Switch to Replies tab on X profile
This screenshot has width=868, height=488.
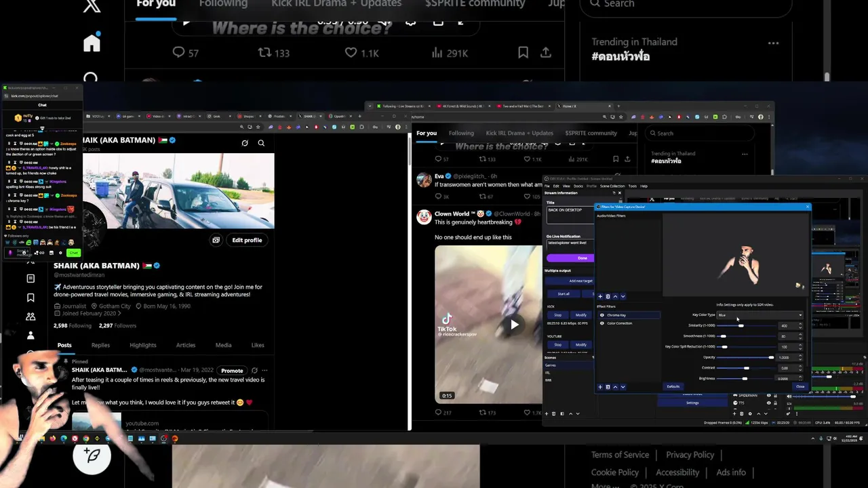point(100,345)
